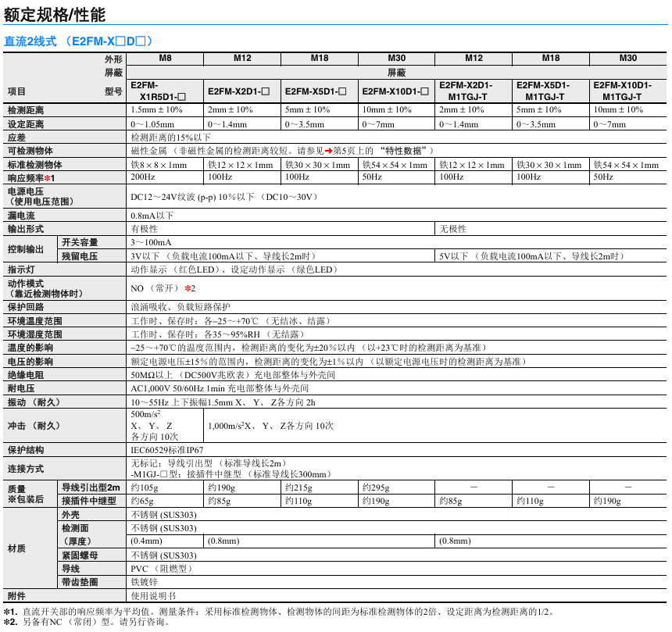Screen dimensions: 672x632
Task: Click the 无极性 output form cell
Action: (x=453, y=229)
